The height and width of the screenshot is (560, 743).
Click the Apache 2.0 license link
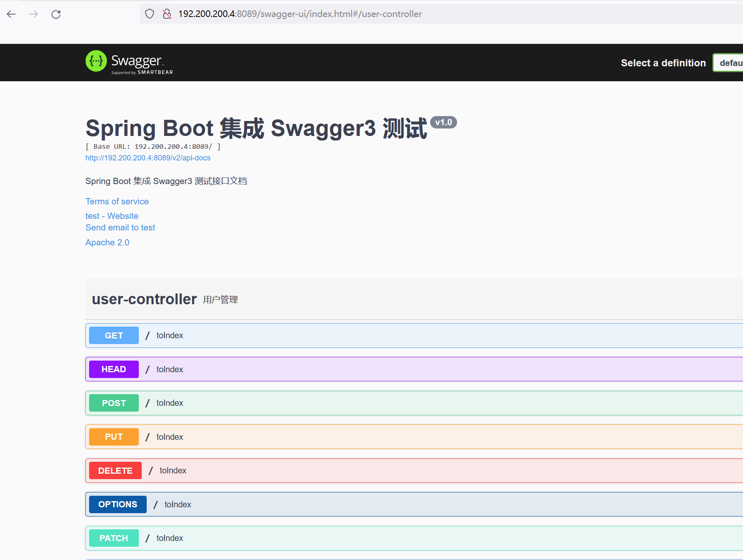click(x=107, y=242)
